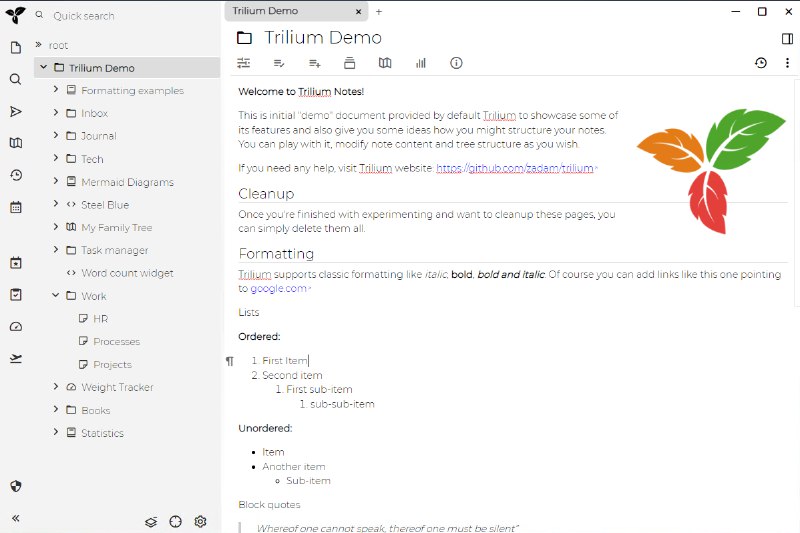
Task: Click the paragraph block toolbar marker
Action: coord(230,361)
